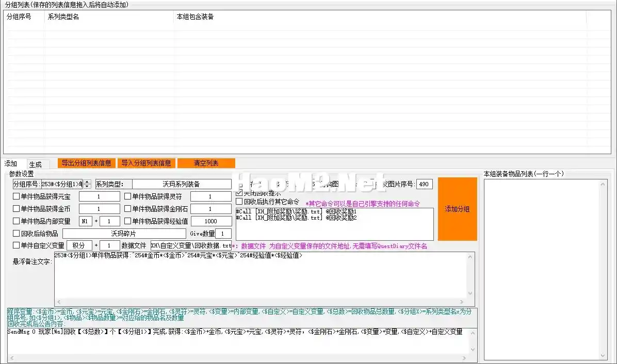Viewport: 617px width, 364px height.
Task: Enable 单件物品获得金刚石 checkbox
Action: click(x=127, y=209)
